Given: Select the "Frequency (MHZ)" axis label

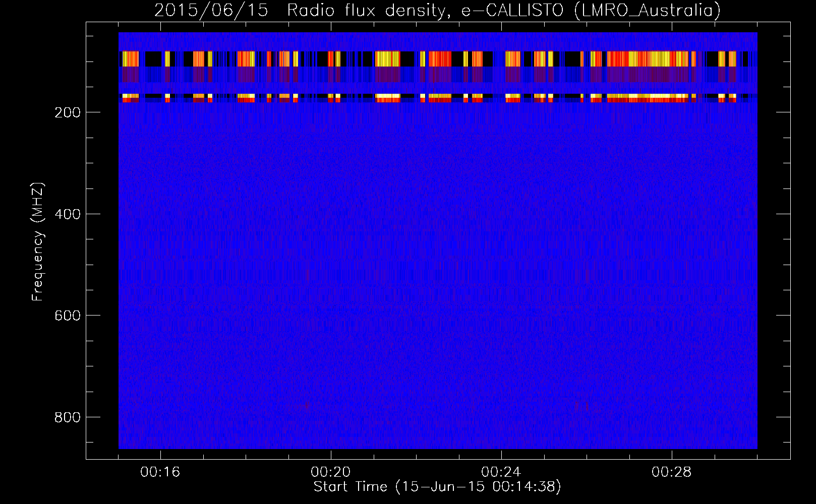Looking at the screenshot, I should pyautogui.click(x=38, y=242).
